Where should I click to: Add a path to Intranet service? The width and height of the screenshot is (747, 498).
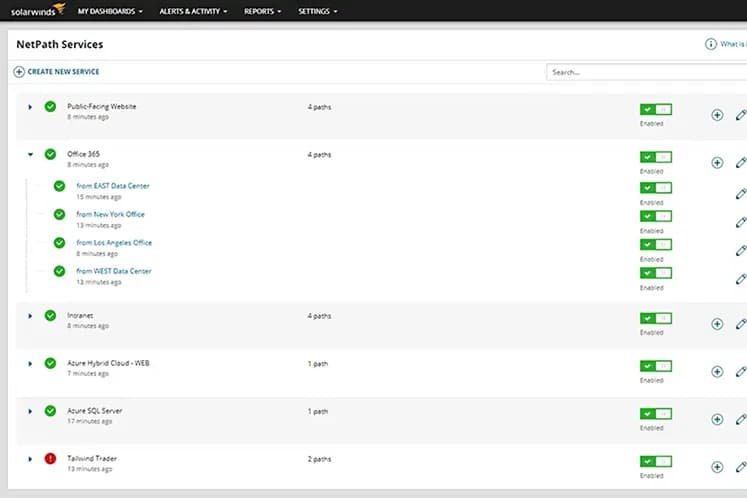pos(717,324)
